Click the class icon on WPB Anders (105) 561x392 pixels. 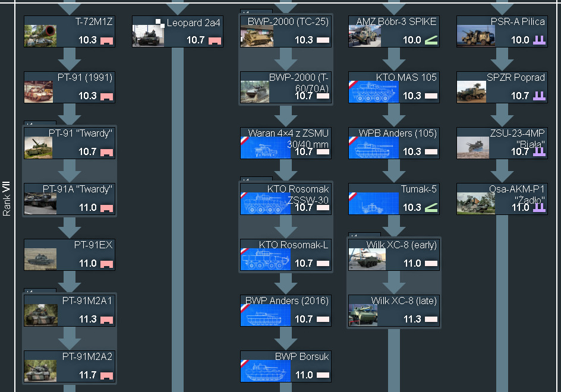pos(431,151)
